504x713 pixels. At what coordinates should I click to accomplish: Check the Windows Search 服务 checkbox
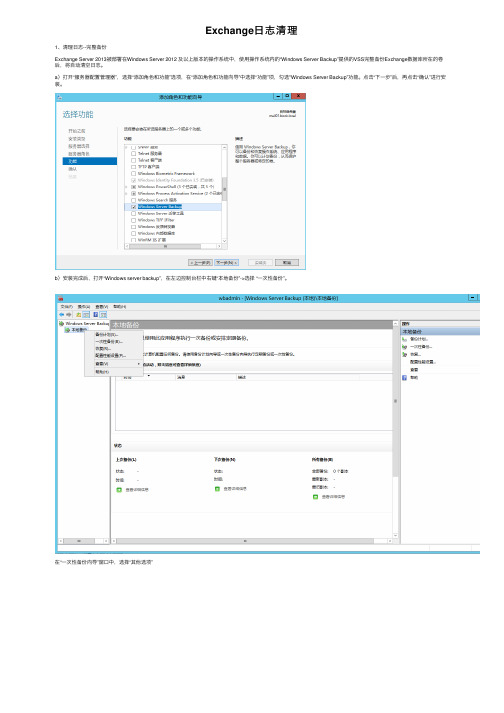click(x=133, y=200)
